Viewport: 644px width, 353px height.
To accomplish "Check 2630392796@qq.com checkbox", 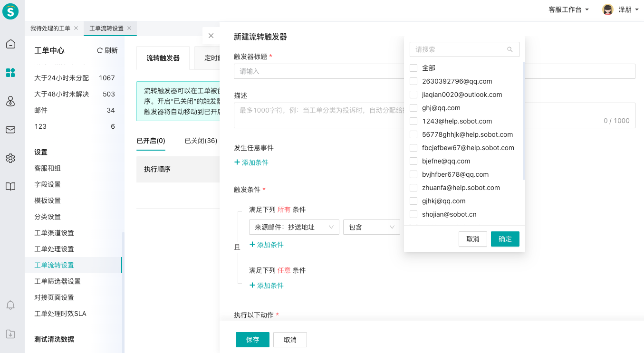I will tap(413, 81).
